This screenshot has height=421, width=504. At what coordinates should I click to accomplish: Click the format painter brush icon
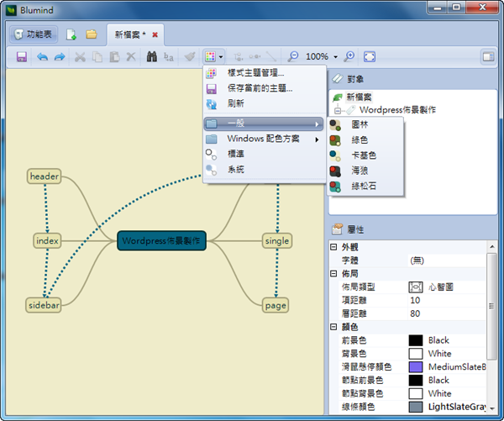point(190,56)
